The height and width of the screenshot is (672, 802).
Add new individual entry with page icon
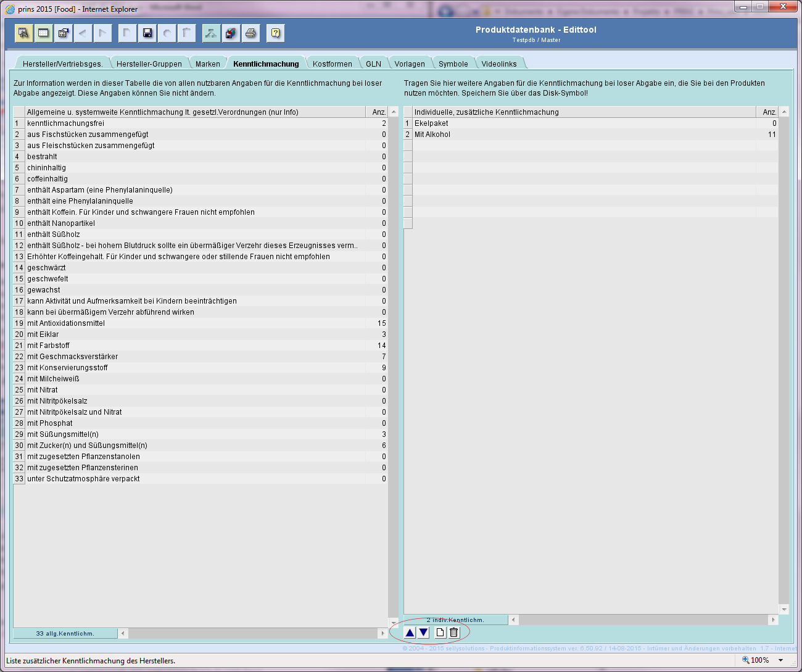440,633
